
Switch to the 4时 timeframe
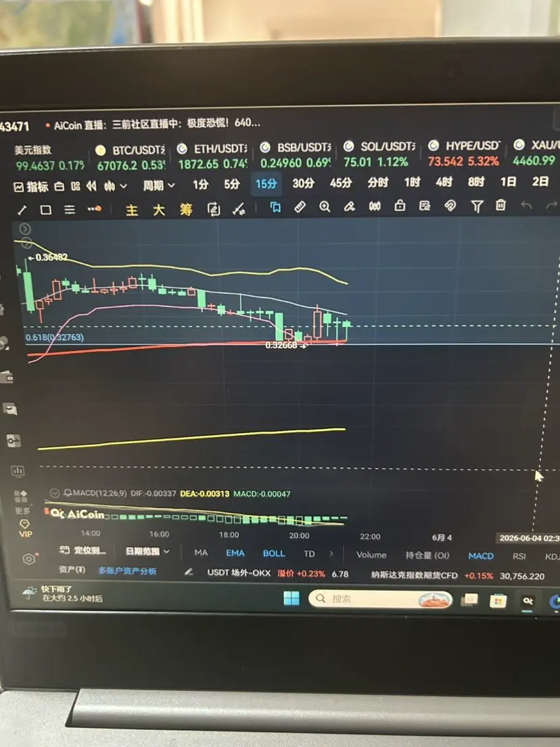[444, 181]
